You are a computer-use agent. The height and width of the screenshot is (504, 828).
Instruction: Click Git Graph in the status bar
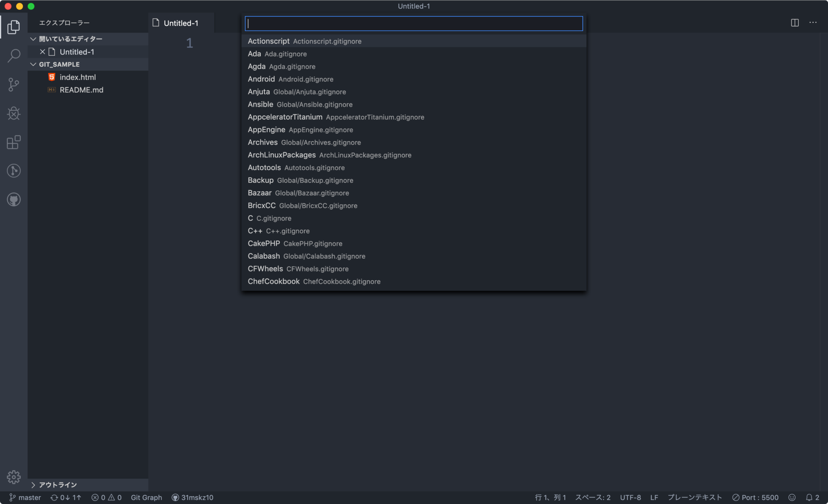146,498
